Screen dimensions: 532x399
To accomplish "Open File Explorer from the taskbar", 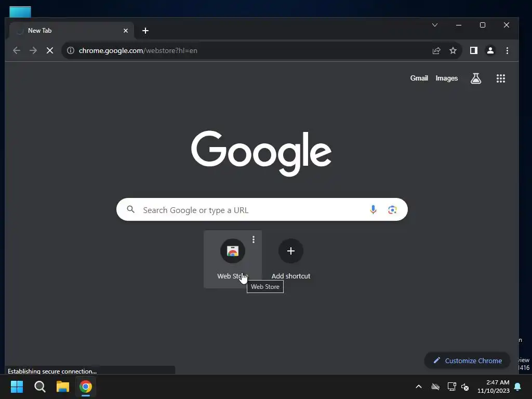I will pos(63,387).
